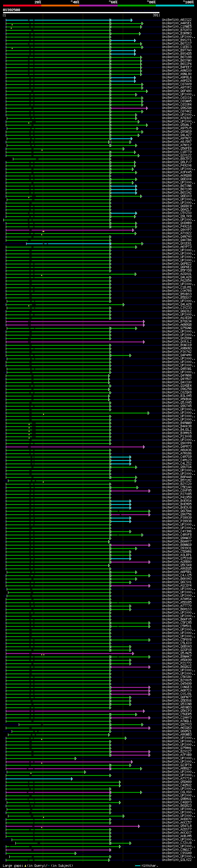This screenshot has height=868, width=197.
Task: Click the green ~80% identity legend bar
Action: tap(137, 6)
